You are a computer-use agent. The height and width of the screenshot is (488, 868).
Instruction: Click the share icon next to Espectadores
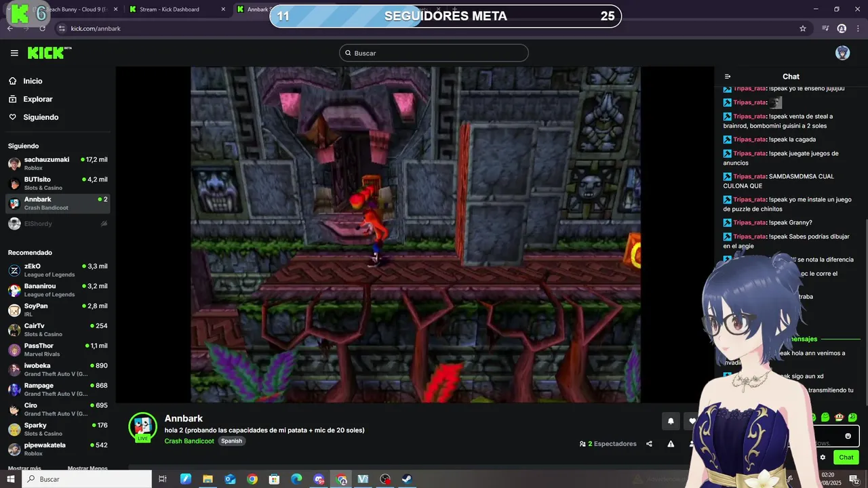(x=649, y=444)
